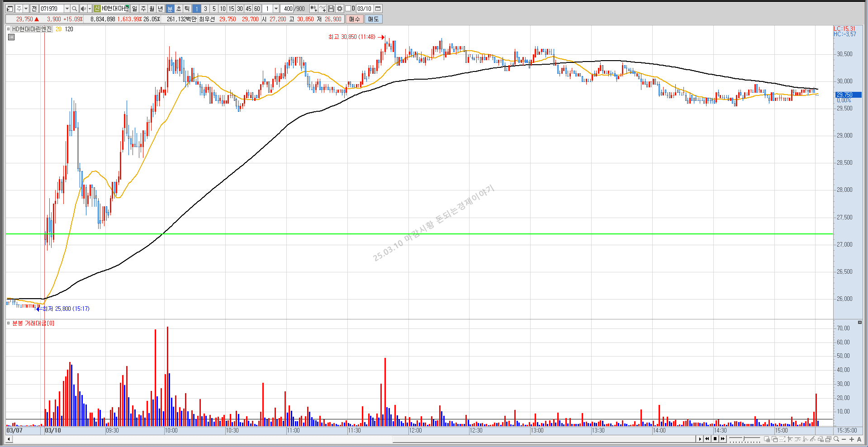868x447 pixels.
Task: Choose the 45-minute interval button
Action: click(248, 9)
